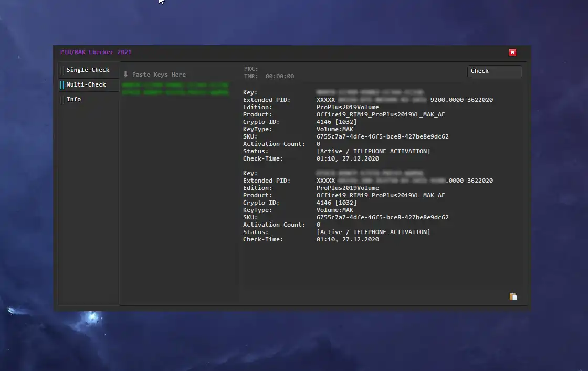Click the first Volume:MAK key type value

coord(335,129)
